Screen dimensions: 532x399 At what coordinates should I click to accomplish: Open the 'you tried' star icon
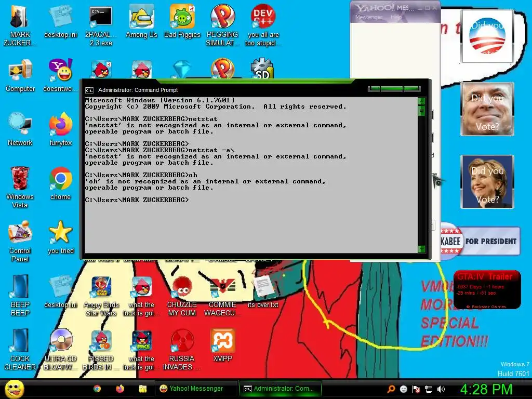[60, 237]
